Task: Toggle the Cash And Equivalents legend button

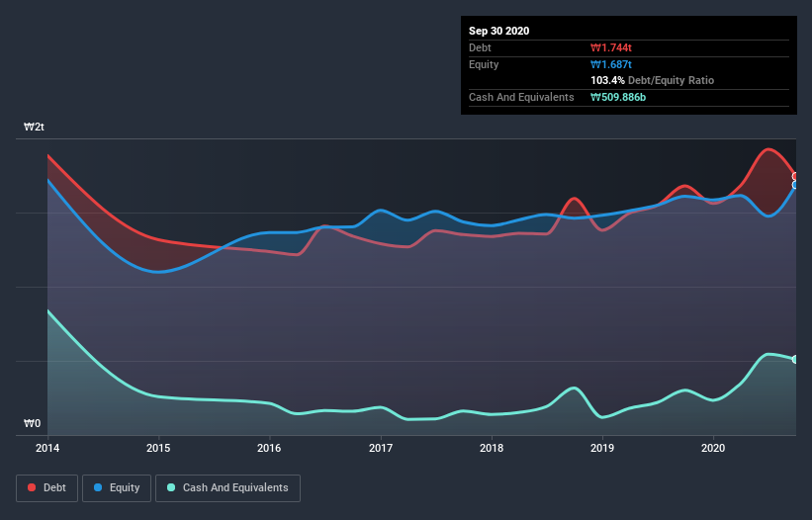Action: (x=227, y=488)
